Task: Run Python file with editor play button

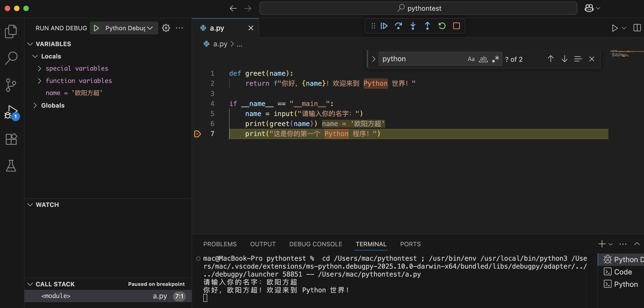Action: pyautogui.click(x=614, y=28)
